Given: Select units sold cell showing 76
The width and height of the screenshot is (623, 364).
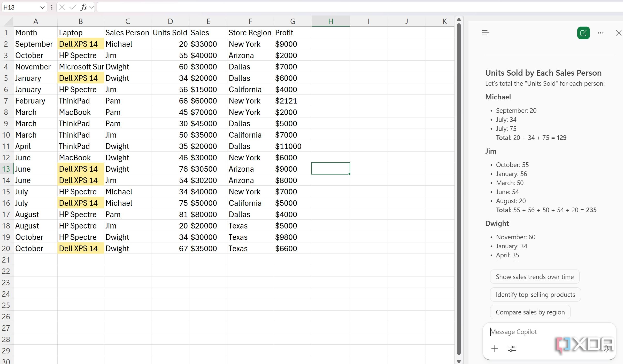Looking at the screenshot, I should tap(170, 169).
